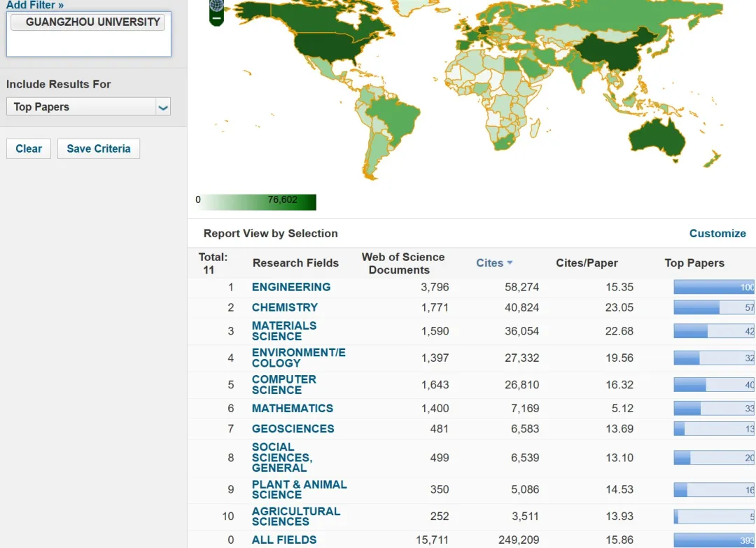Open the AGRICULTURAL SCIENCES link

click(296, 517)
